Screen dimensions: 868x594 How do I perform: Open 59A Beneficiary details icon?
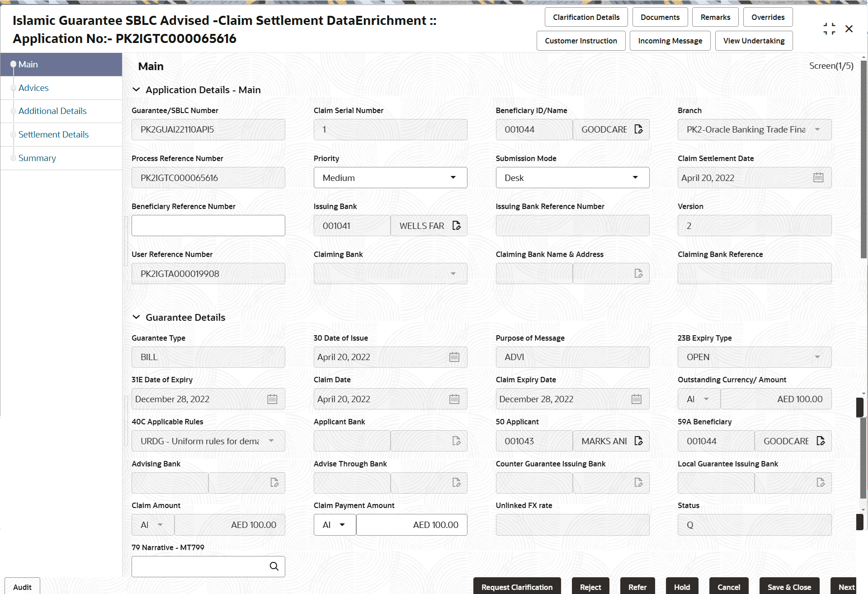(x=821, y=441)
